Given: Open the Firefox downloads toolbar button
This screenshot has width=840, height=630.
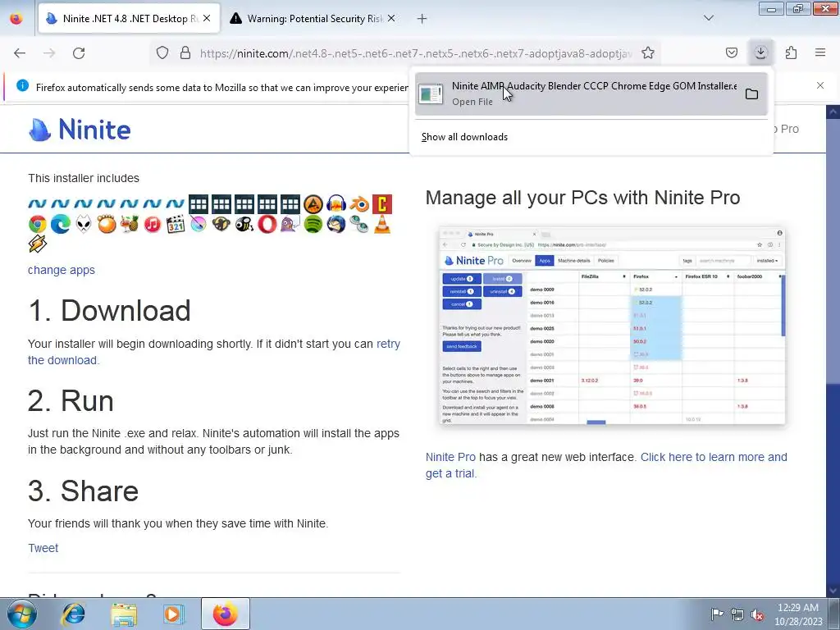Looking at the screenshot, I should [760, 52].
